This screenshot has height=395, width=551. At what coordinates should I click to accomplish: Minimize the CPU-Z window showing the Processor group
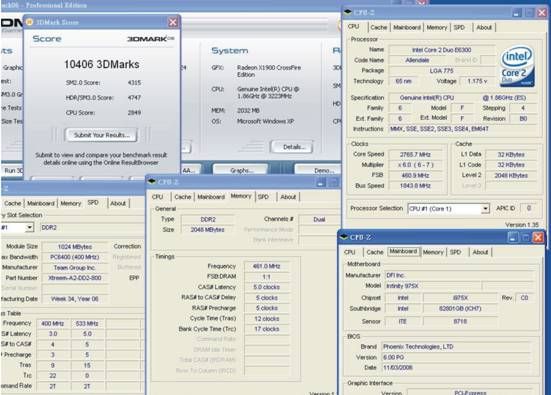[x=516, y=13]
